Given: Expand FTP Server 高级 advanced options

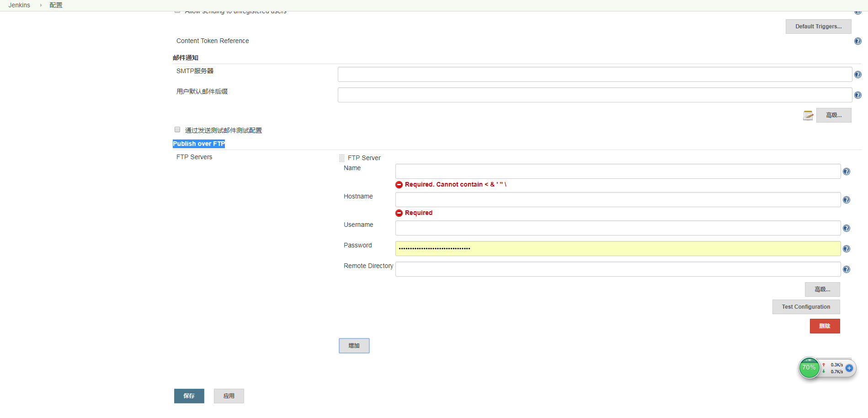Looking at the screenshot, I should point(822,289).
